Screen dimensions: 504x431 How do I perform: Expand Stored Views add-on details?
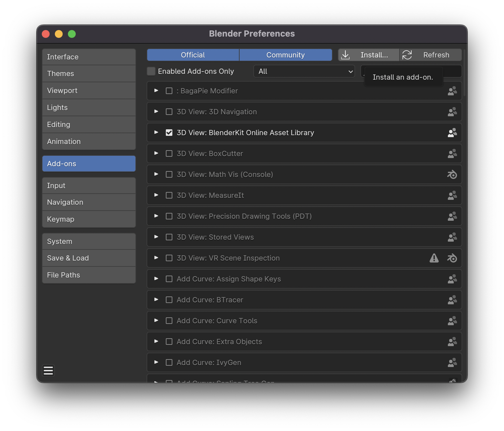pyautogui.click(x=156, y=237)
